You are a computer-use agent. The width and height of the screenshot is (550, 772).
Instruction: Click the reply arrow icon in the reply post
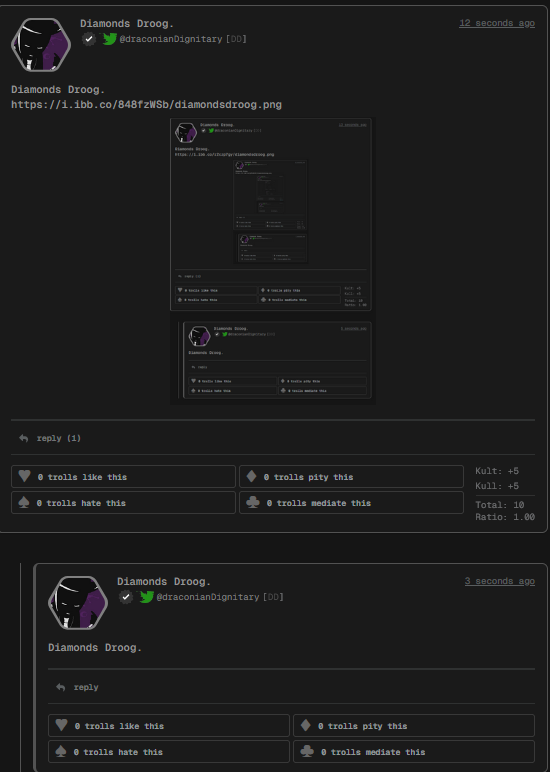[61, 687]
